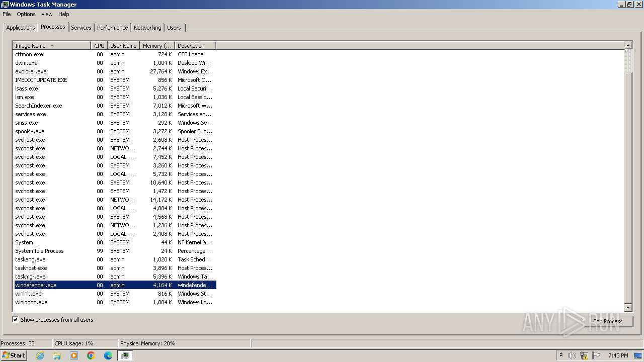Select the SearchIndexer.exe process
The height and width of the screenshot is (362, 644).
(x=115, y=106)
